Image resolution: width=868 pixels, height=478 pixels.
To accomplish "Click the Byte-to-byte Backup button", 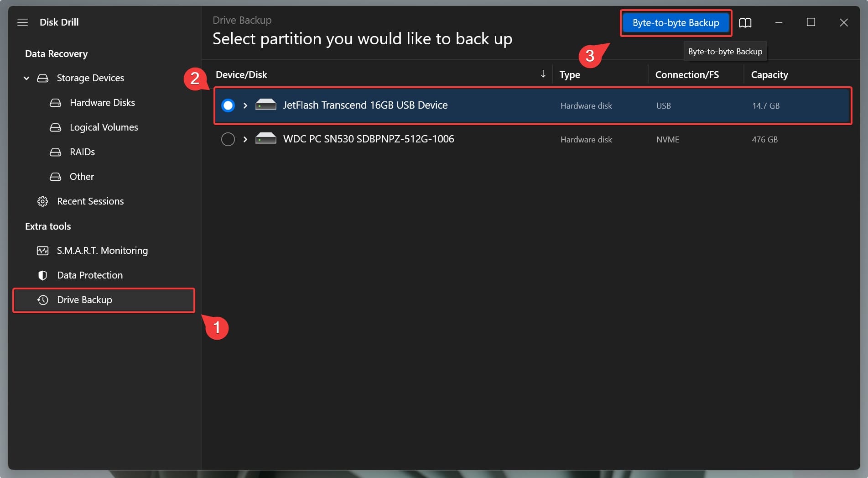I will [676, 23].
